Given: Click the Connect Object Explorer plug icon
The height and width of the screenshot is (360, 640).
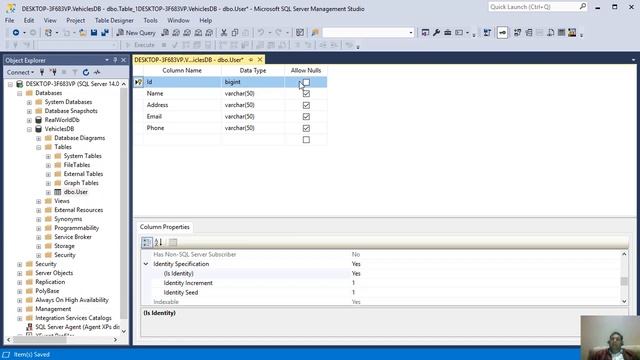Looking at the screenshot, I should point(42,72).
